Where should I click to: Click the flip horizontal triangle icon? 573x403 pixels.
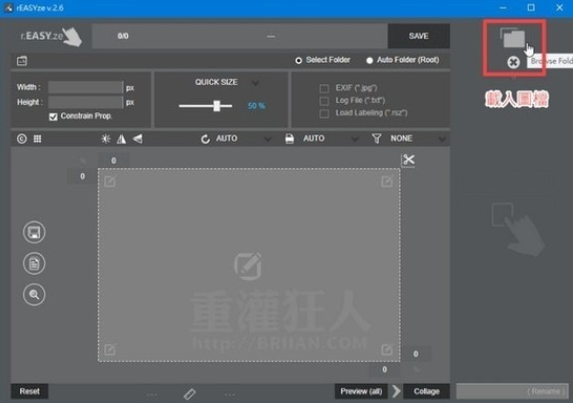tap(121, 139)
